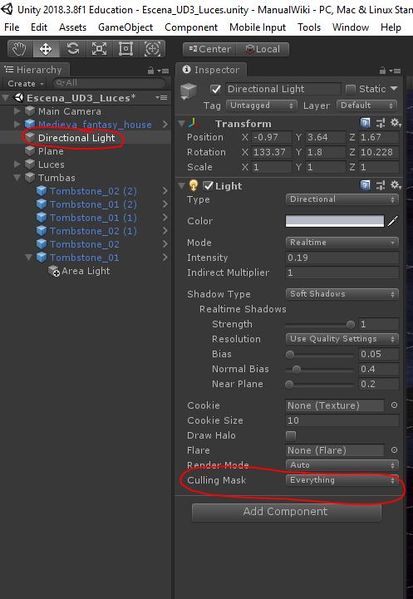Screen dimensions: 413x599
Task: Open Cookie texture object picker circle
Action: pyautogui.click(x=394, y=405)
